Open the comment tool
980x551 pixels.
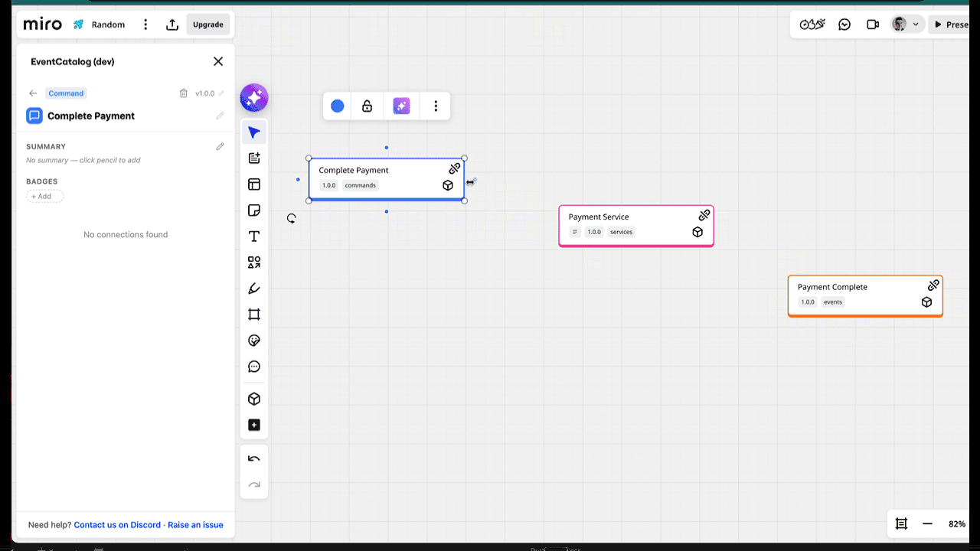click(253, 367)
